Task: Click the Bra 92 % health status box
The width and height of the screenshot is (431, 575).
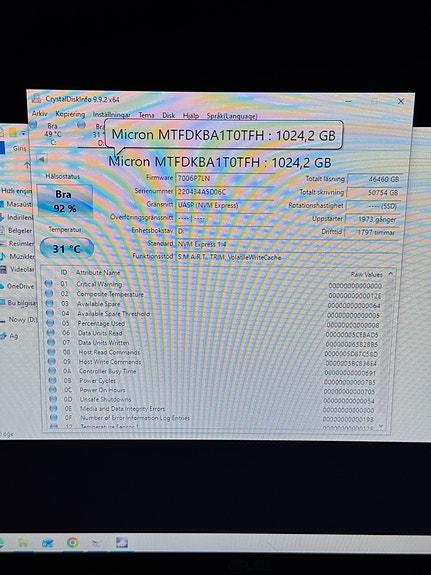Action: pos(65,201)
